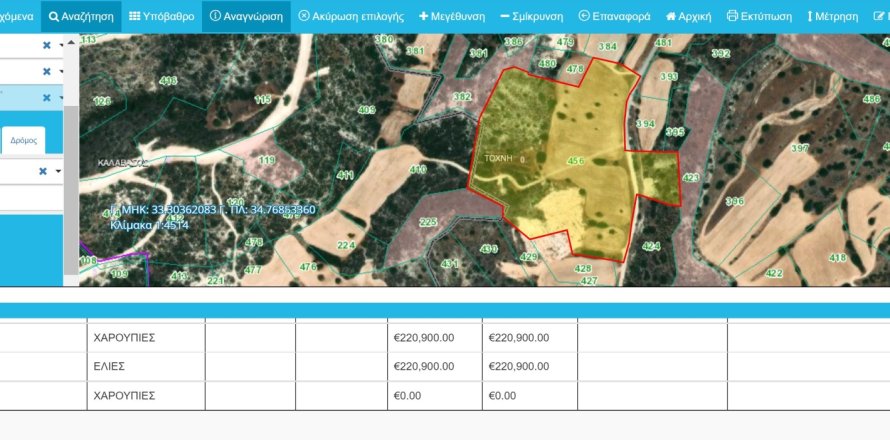Screen dimensions: 890x440
Task: Select parcel 382 on the map
Action: tap(462, 97)
